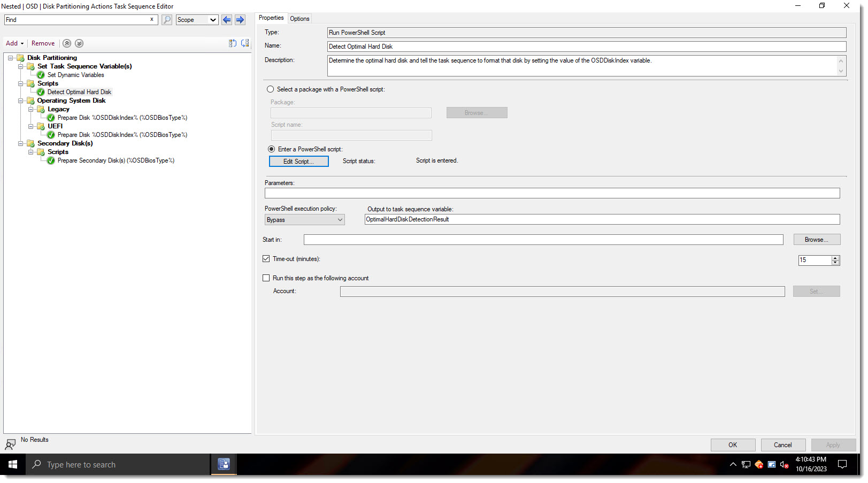Switch to the Options tab
This screenshot has width=868, height=483.
coord(299,19)
